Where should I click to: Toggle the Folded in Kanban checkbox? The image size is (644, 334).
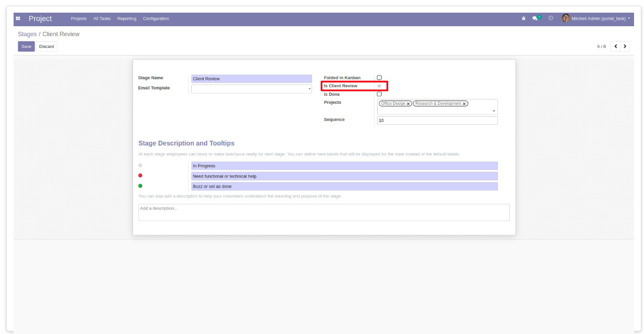(x=379, y=78)
